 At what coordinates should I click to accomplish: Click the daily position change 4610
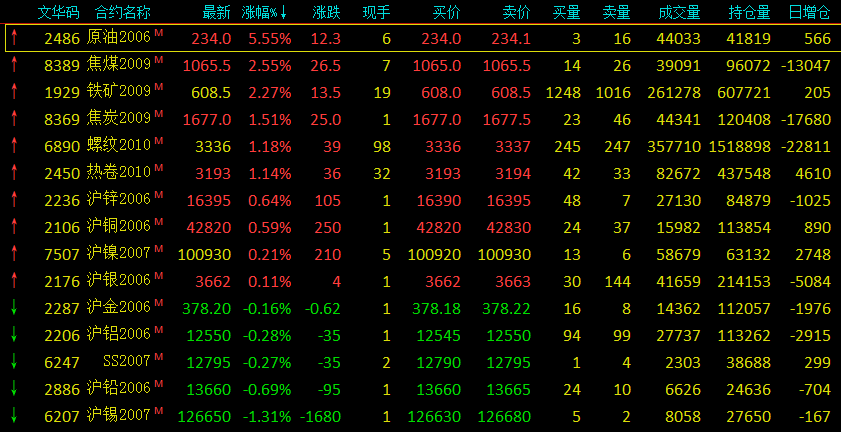click(x=813, y=173)
